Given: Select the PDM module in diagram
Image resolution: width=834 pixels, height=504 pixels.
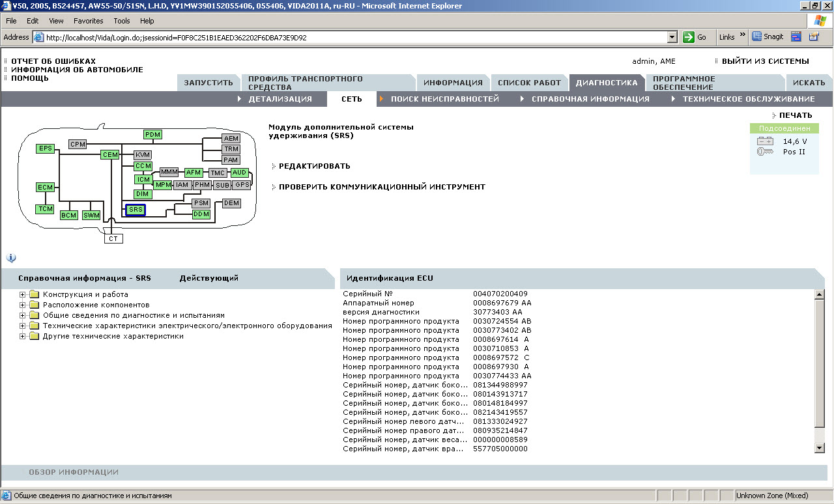Looking at the screenshot, I should [152, 135].
